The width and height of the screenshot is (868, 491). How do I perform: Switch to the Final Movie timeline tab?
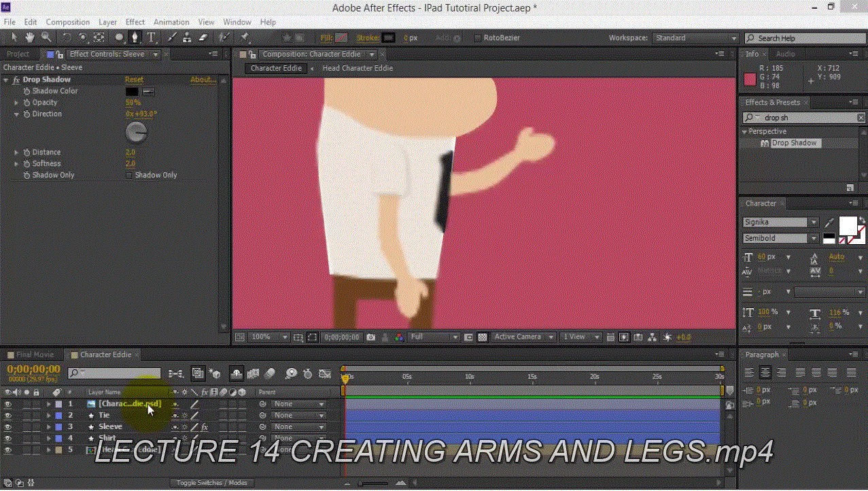coord(34,355)
